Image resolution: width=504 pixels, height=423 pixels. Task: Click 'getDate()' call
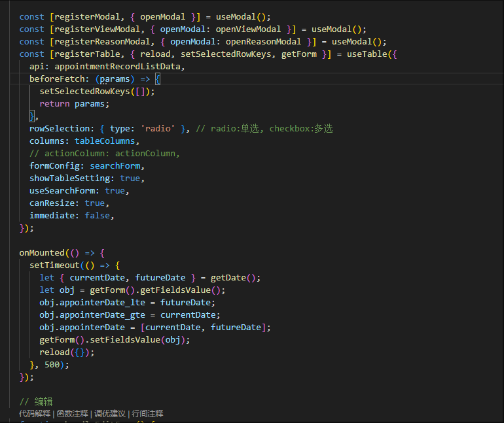(x=233, y=278)
